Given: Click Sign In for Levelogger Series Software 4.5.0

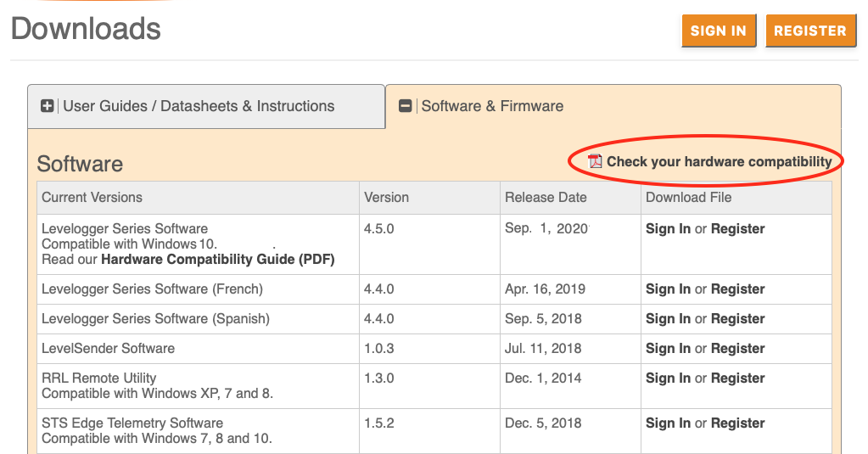Looking at the screenshot, I should pos(668,228).
